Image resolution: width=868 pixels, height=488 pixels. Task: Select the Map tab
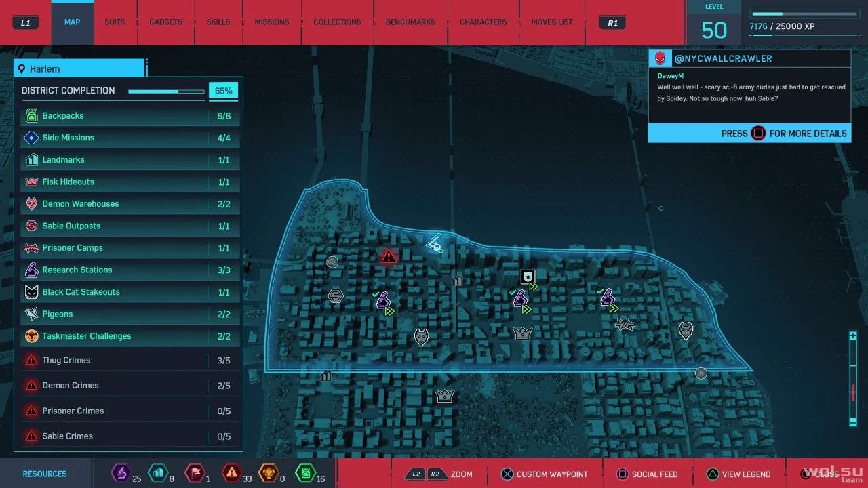(x=73, y=22)
